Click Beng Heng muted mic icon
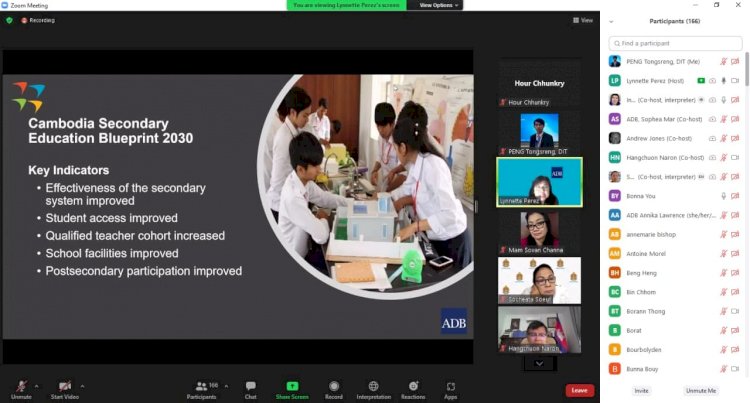 click(724, 273)
